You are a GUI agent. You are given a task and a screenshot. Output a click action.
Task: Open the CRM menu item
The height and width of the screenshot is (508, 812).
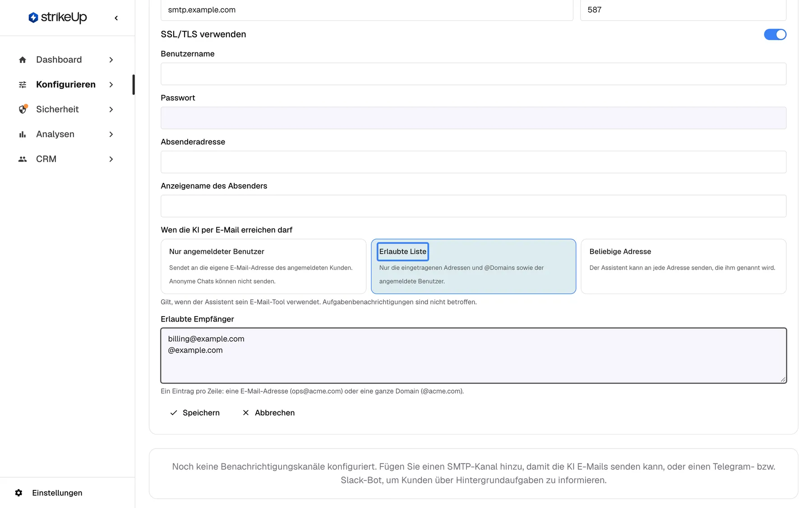pyautogui.click(x=67, y=159)
